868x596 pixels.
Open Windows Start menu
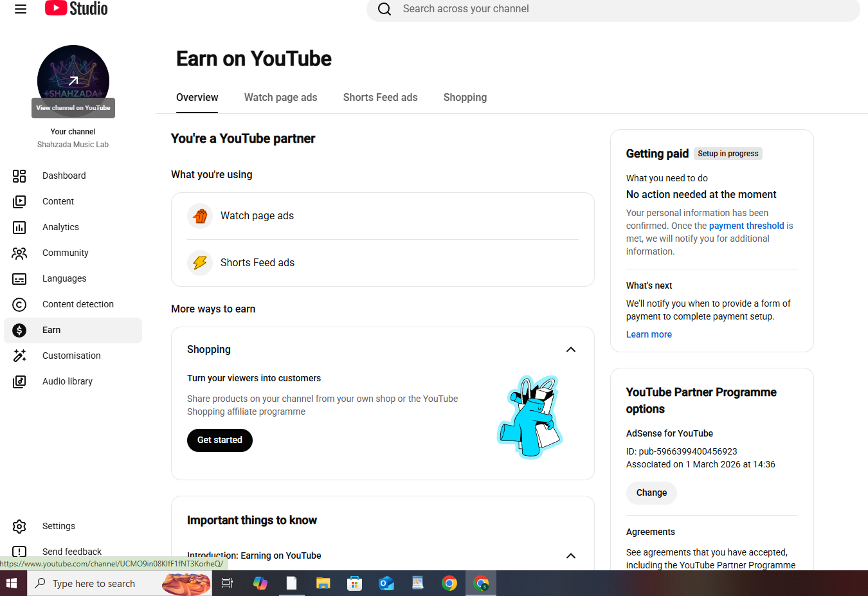click(x=11, y=583)
